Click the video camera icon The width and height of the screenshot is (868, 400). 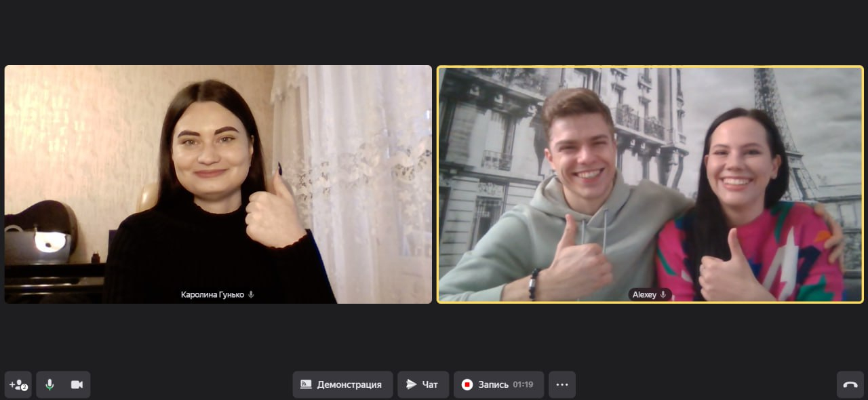pyautogui.click(x=77, y=384)
